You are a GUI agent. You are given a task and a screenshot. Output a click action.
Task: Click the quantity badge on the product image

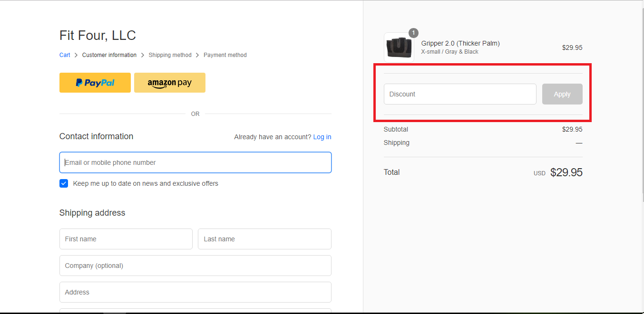point(413,33)
